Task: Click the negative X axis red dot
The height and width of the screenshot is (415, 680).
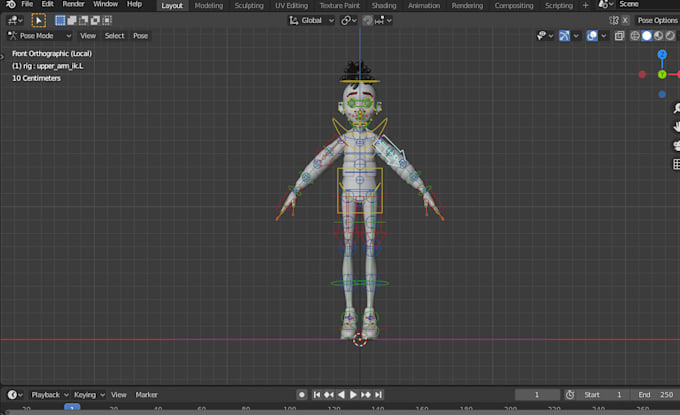Action: (x=642, y=75)
